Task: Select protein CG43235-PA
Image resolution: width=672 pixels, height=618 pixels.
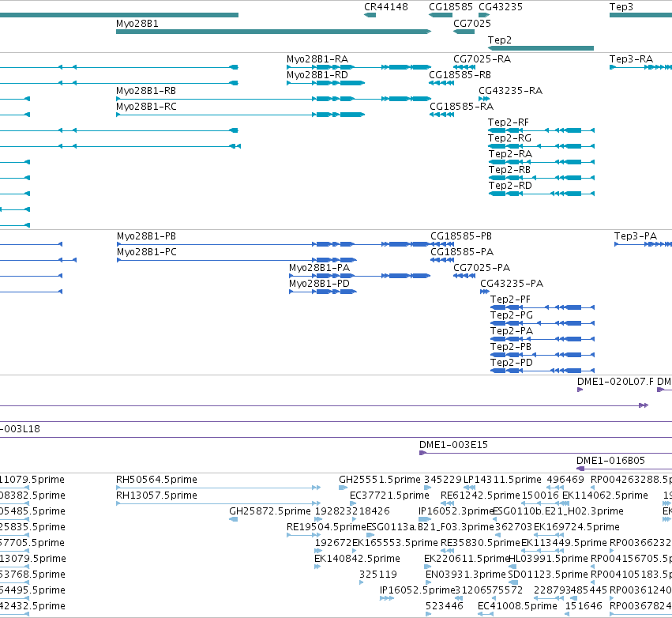Action: [485, 292]
